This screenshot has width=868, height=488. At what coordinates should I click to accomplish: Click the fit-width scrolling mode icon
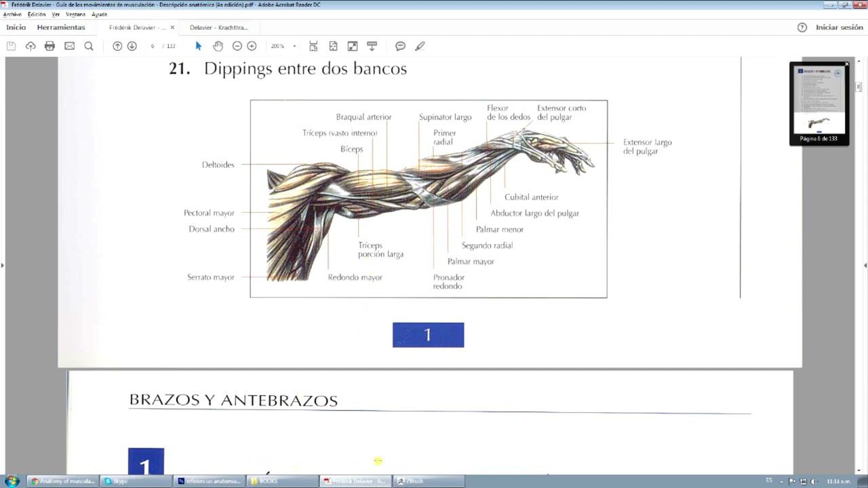(x=313, y=46)
